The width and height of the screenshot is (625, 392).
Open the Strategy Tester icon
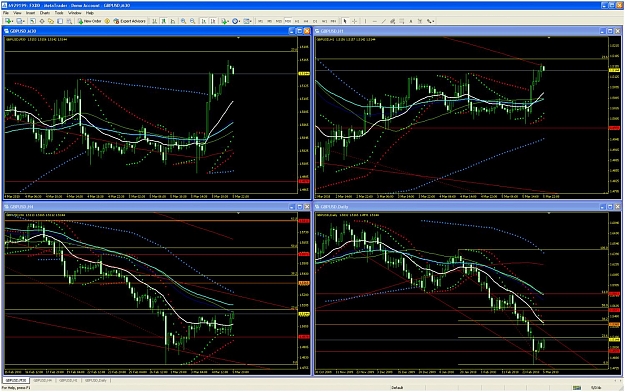click(x=69, y=21)
